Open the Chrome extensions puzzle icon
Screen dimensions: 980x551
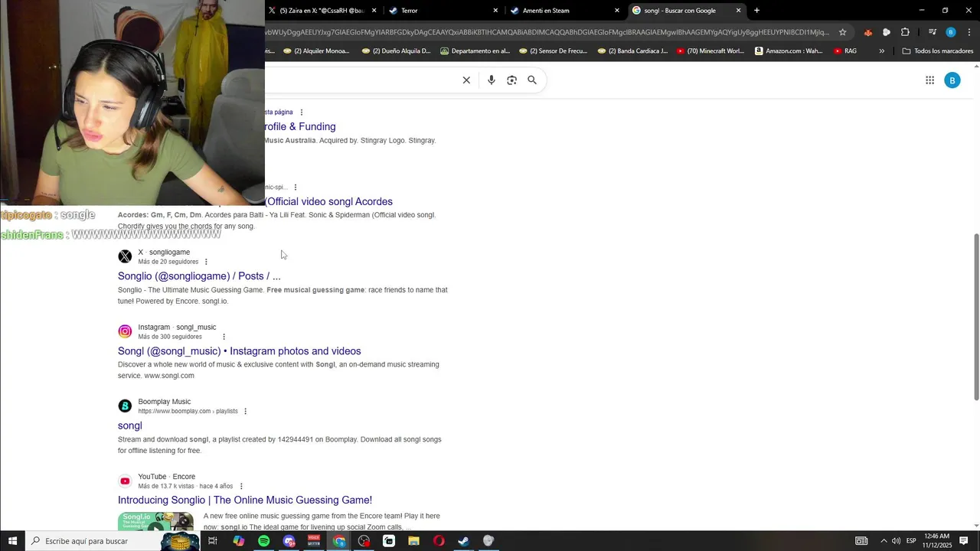(x=905, y=32)
